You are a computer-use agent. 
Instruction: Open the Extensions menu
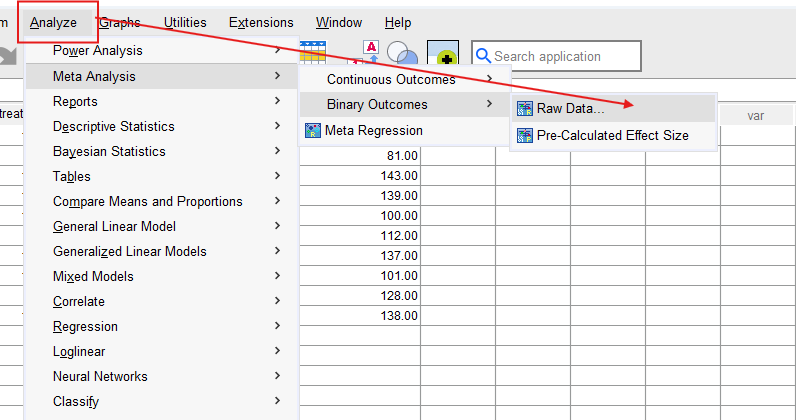pos(261,22)
